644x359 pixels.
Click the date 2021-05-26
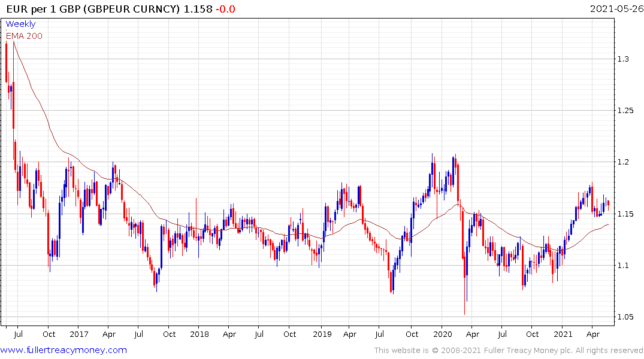tap(616, 9)
